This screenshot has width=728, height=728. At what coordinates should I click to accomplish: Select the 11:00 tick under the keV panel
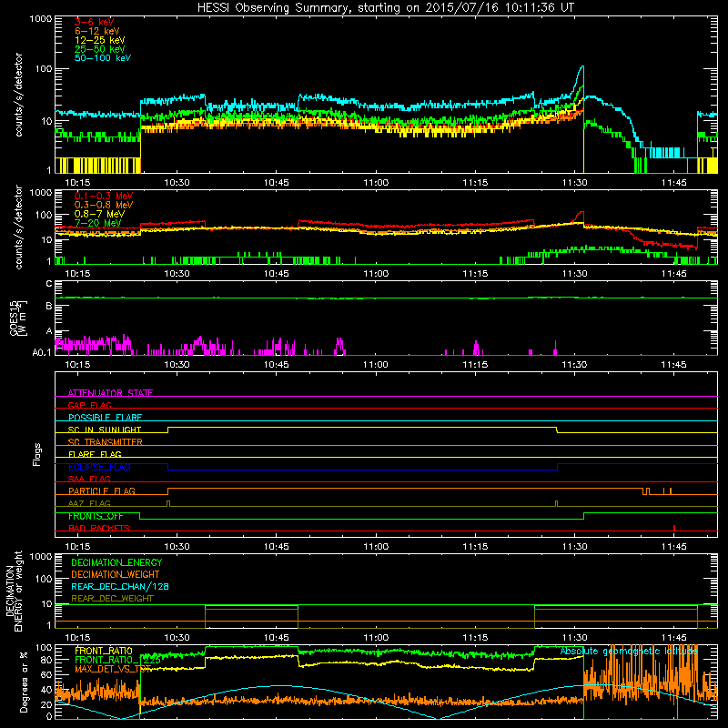coord(376,183)
